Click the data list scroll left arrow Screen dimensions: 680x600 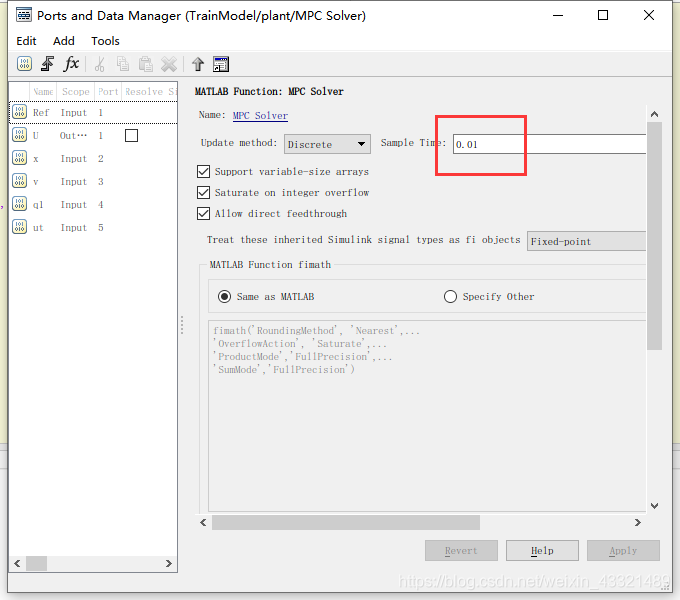click(x=17, y=564)
